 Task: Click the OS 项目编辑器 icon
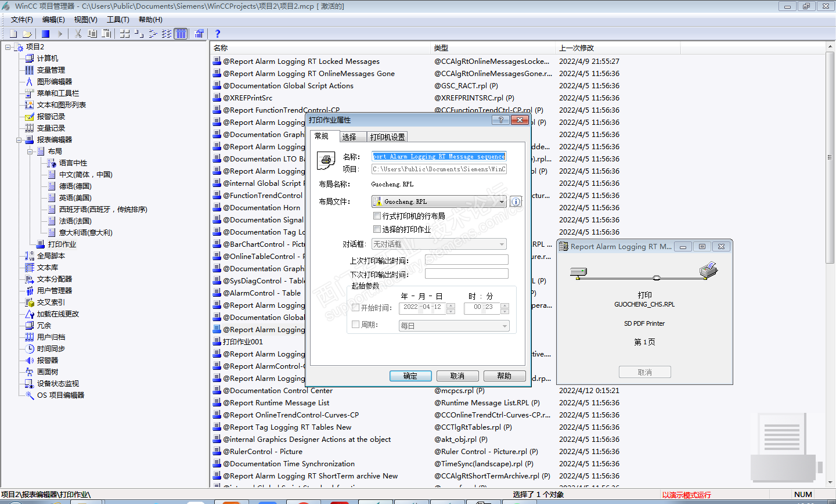pos(30,395)
